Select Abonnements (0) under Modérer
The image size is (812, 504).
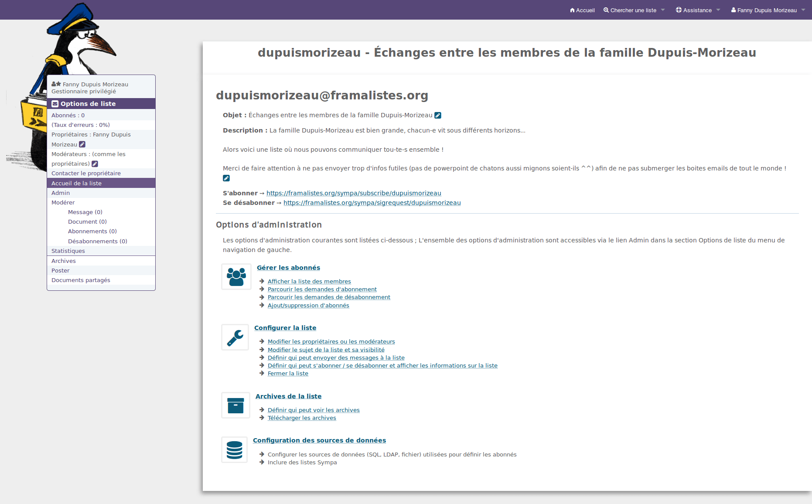(92, 232)
